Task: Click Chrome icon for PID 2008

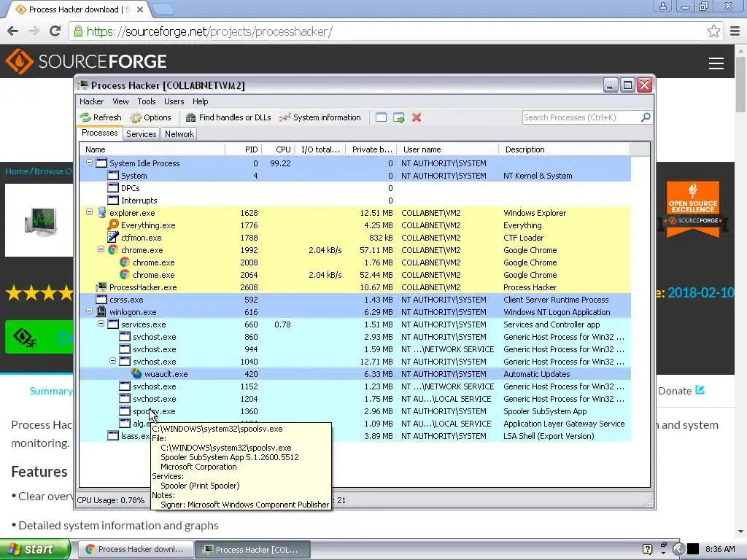Action: pos(124,262)
